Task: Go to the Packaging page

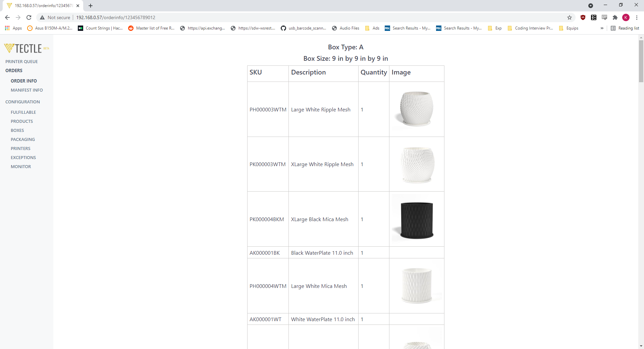Action: point(23,140)
